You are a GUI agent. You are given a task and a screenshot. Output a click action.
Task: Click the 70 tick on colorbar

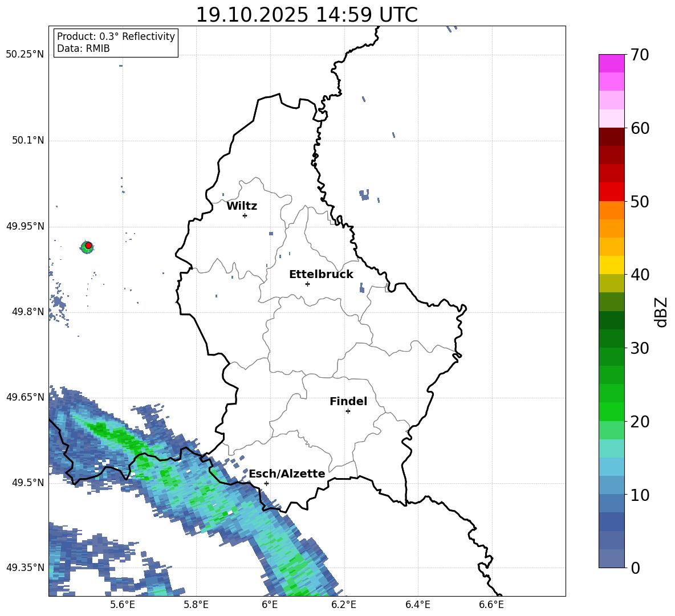coord(640,55)
